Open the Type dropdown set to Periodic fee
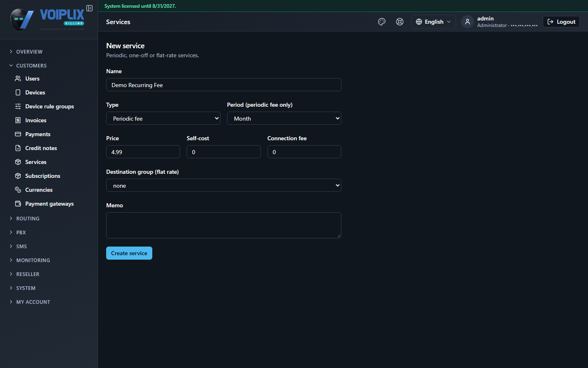Image resolution: width=588 pixels, height=368 pixels. [163, 119]
